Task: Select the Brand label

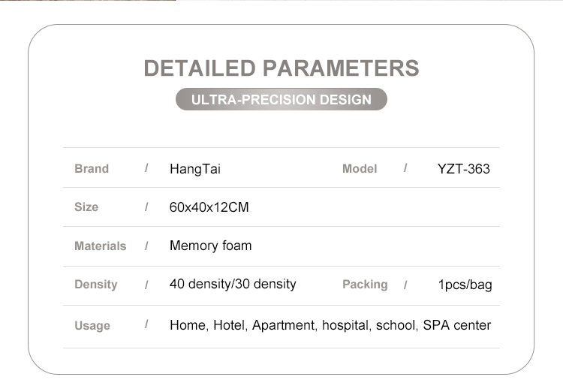Action: coord(92,168)
